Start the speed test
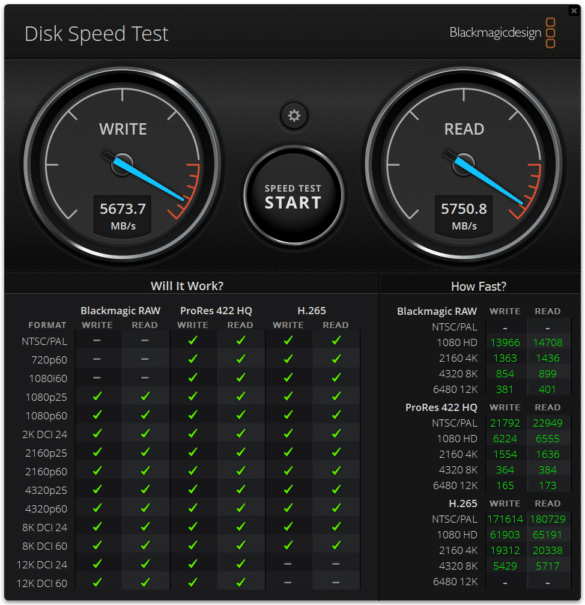 point(293,196)
